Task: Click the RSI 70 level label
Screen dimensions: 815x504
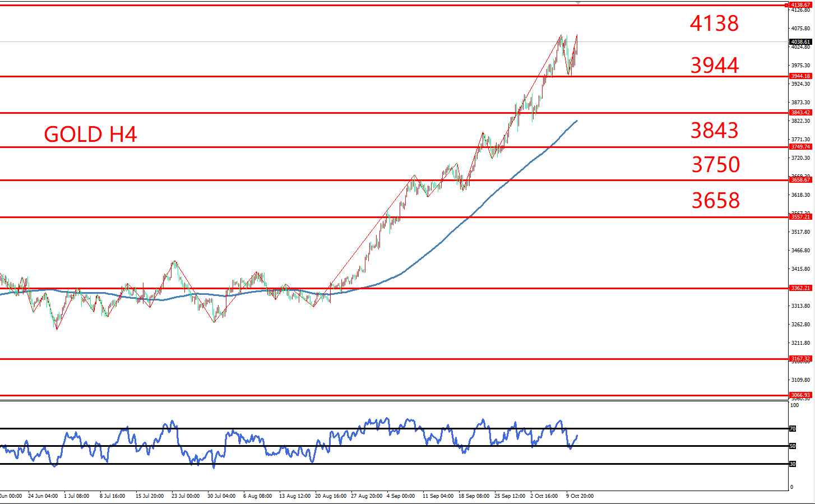Action: [793, 429]
